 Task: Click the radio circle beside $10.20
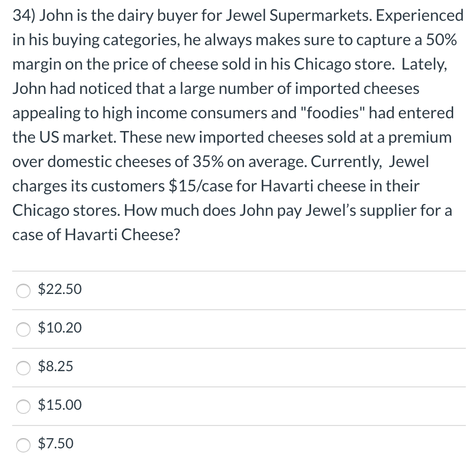[x=23, y=330]
